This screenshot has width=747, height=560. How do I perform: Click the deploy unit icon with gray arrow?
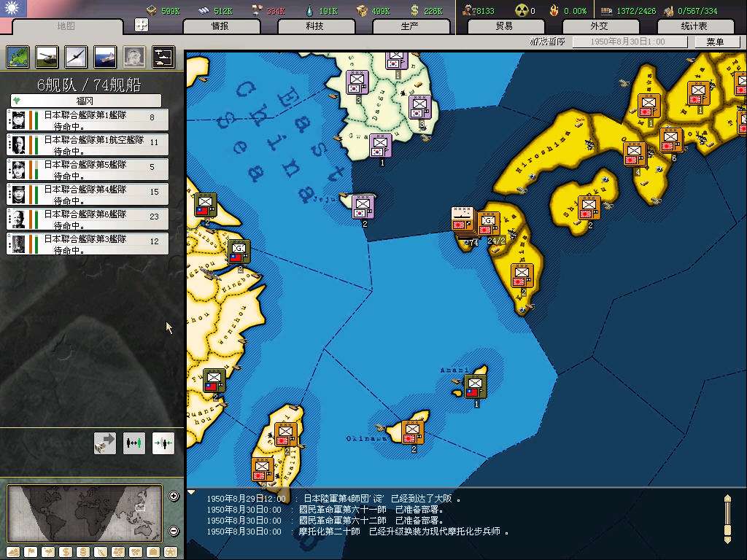click(105, 443)
